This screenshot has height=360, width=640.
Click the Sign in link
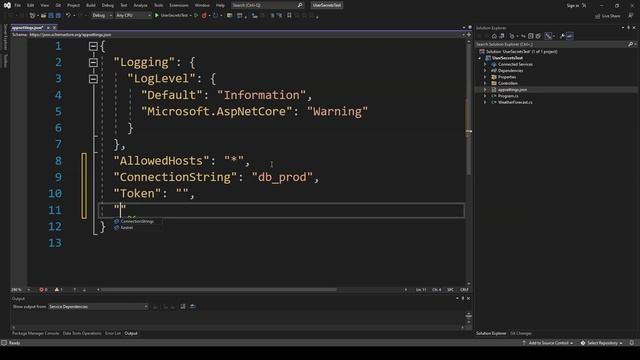coord(573,6)
